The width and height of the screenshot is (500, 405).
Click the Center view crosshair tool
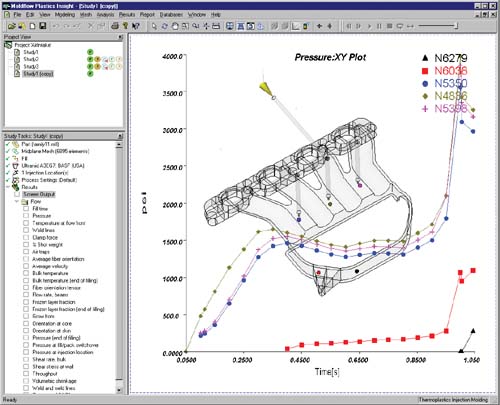click(206, 26)
